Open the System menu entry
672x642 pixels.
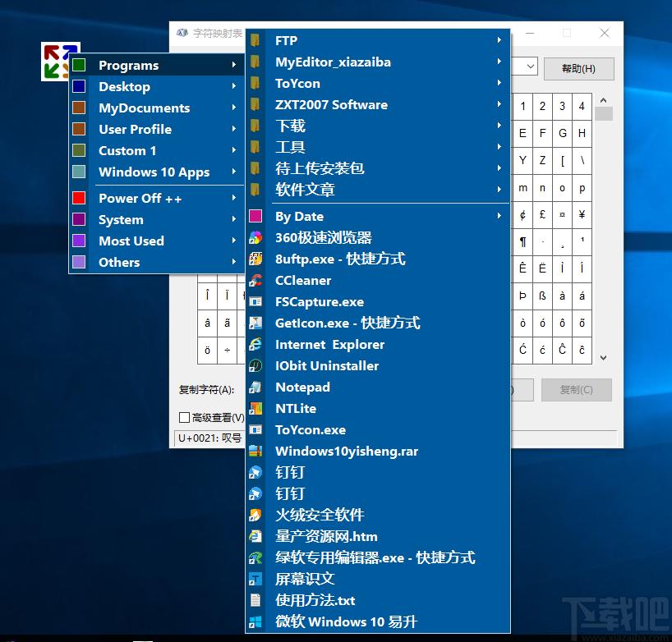pyautogui.click(x=157, y=219)
